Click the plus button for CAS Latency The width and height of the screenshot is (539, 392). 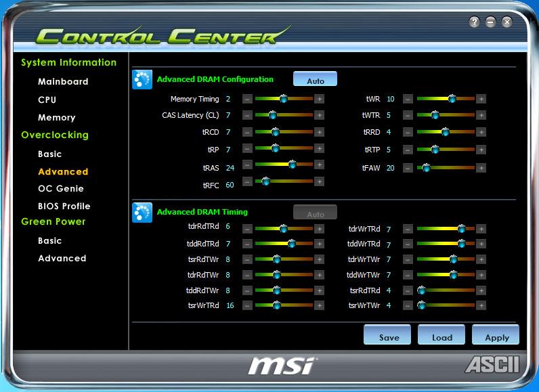click(319, 115)
